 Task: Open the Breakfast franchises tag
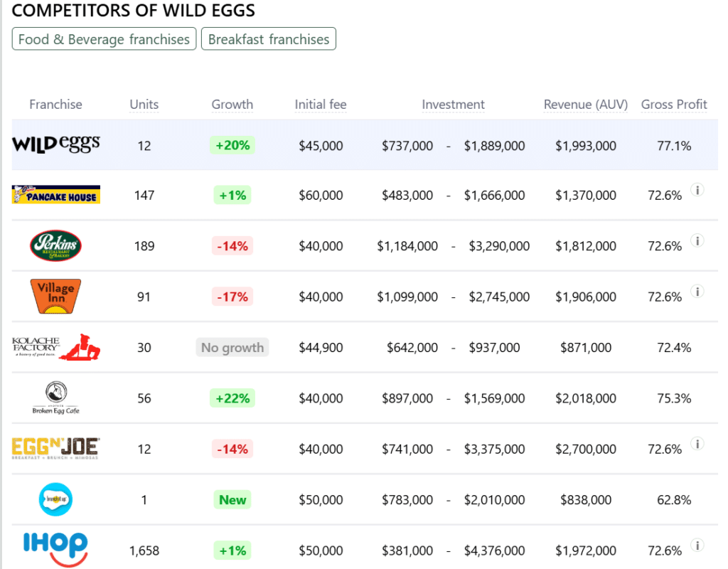pyautogui.click(x=268, y=39)
